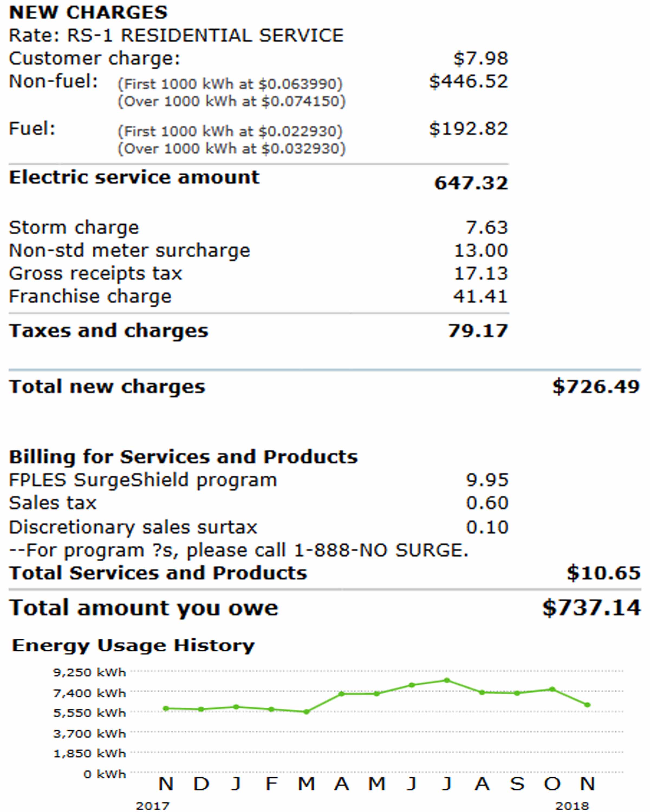Click the Sales tax value 0.60

pos(487,503)
